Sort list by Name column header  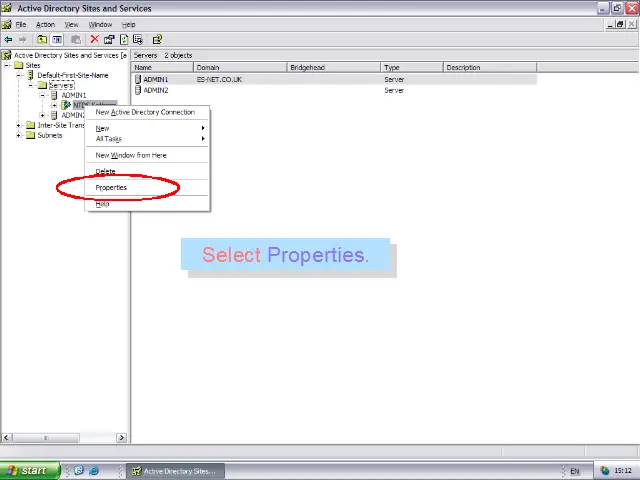(x=162, y=67)
